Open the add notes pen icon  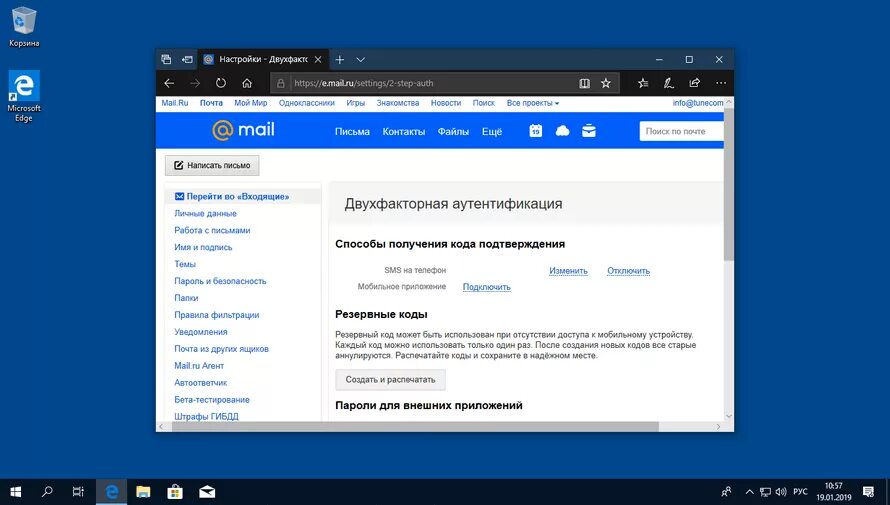(x=669, y=83)
